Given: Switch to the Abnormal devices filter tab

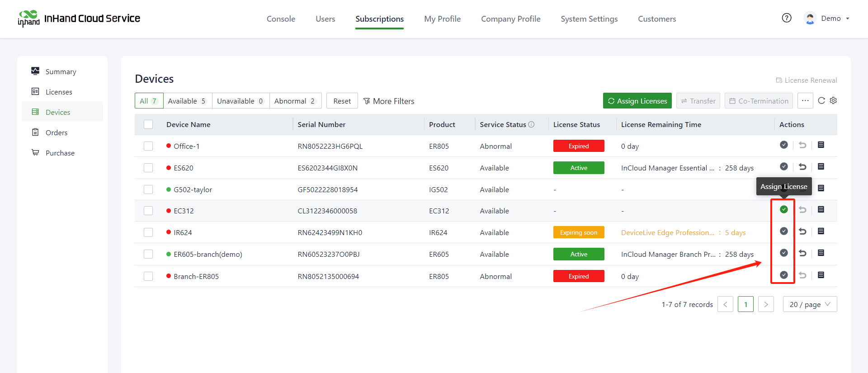Looking at the screenshot, I should coord(295,101).
